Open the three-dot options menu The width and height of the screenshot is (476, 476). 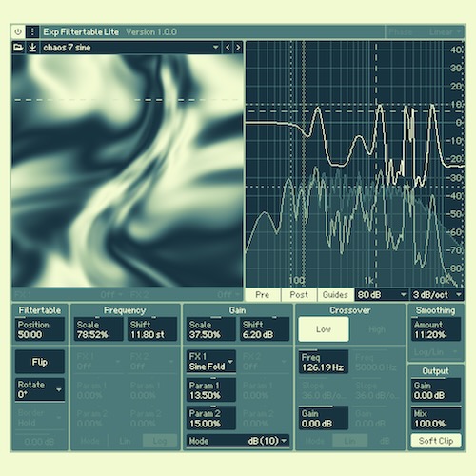[32, 31]
